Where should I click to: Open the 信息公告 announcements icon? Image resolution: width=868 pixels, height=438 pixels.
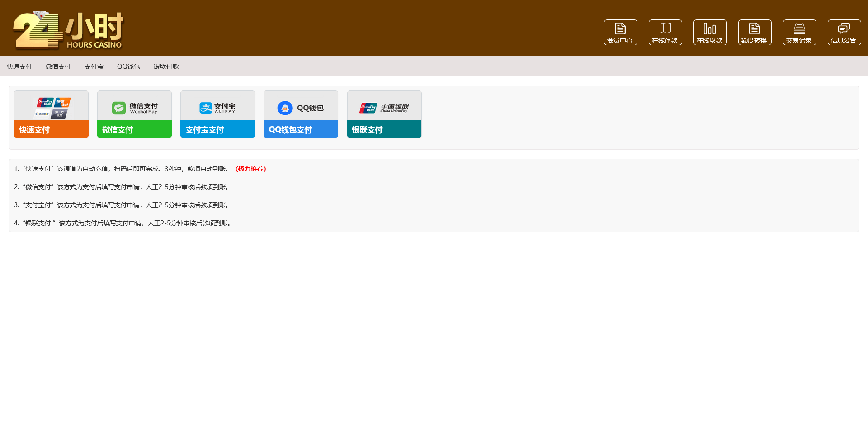coord(844,32)
